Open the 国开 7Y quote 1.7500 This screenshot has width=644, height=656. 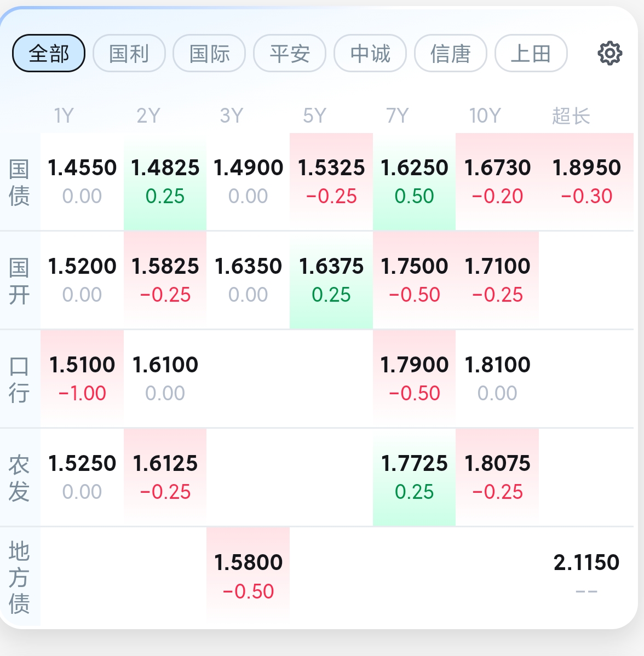coord(414,280)
